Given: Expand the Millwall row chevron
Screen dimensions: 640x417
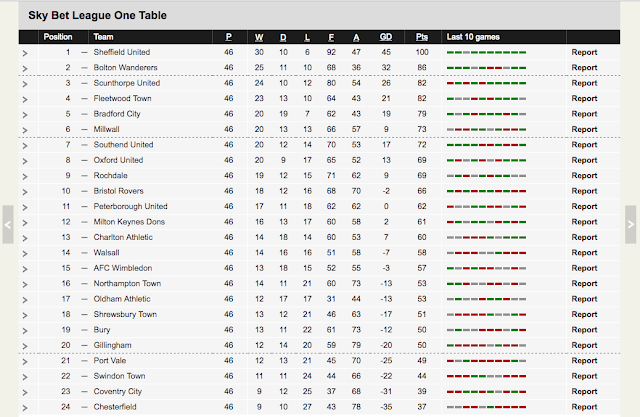Looking at the screenshot, I should click(x=25, y=130).
